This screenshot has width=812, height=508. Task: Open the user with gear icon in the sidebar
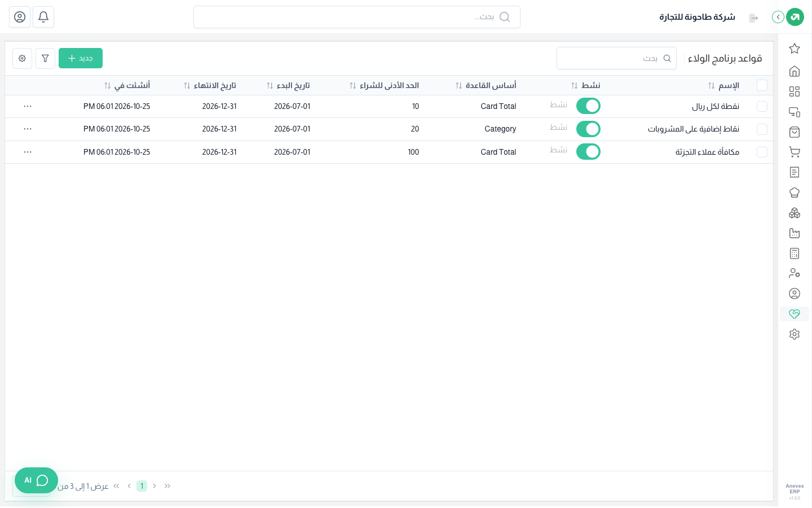click(x=795, y=273)
